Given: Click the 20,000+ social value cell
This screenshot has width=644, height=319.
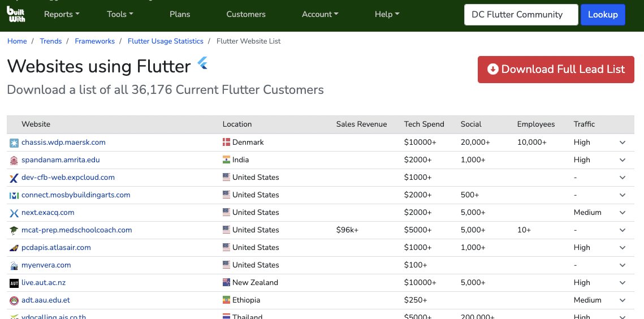Looking at the screenshot, I should [475, 142].
